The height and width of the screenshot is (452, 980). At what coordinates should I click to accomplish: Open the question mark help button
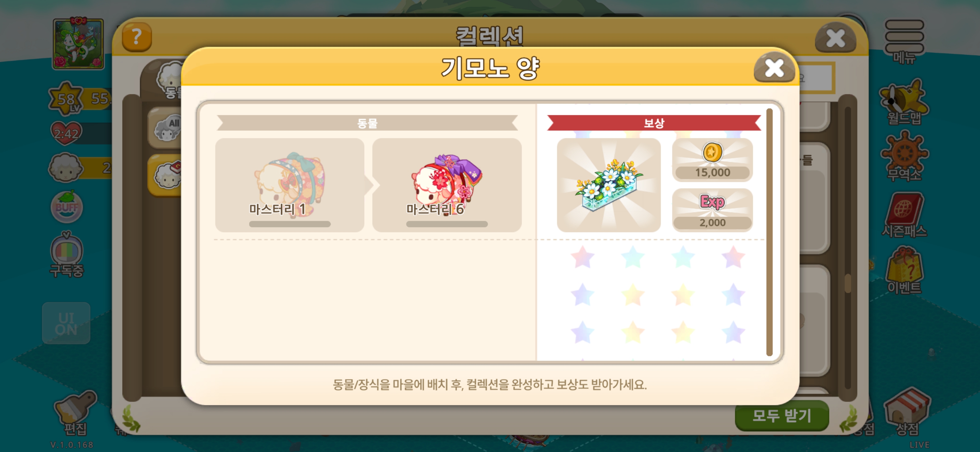tap(137, 37)
